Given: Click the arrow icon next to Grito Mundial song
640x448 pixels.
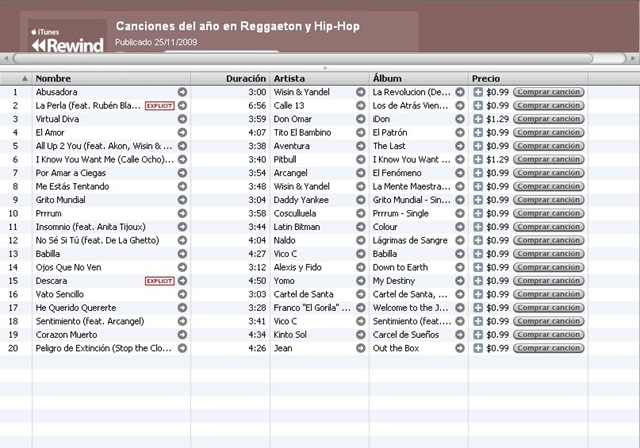Looking at the screenshot, I should pyautogui.click(x=182, y=200).
